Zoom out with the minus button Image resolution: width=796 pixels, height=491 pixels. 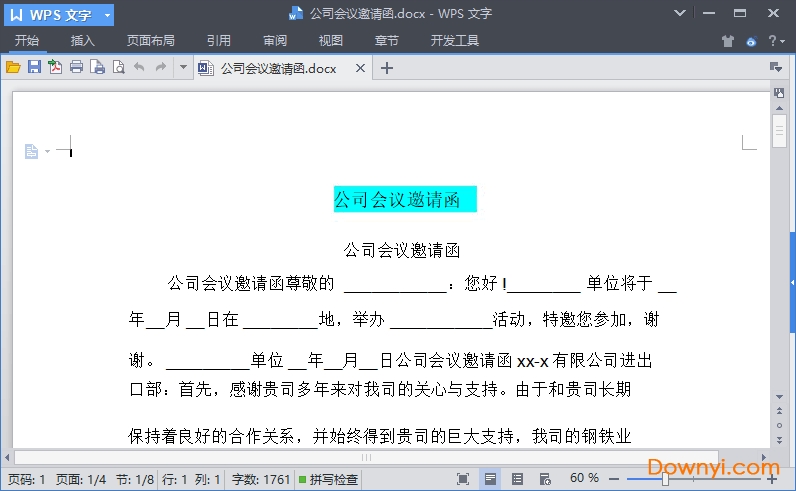(614, 479)
